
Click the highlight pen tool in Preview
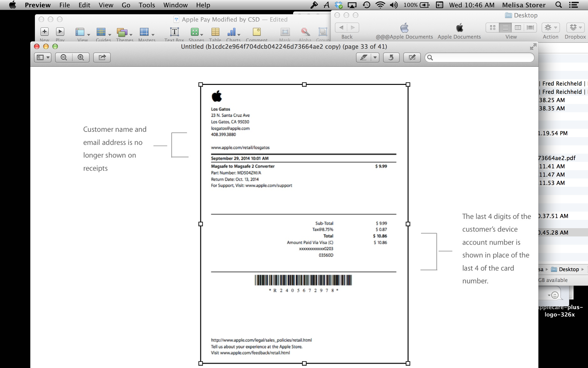click(364, 58)
